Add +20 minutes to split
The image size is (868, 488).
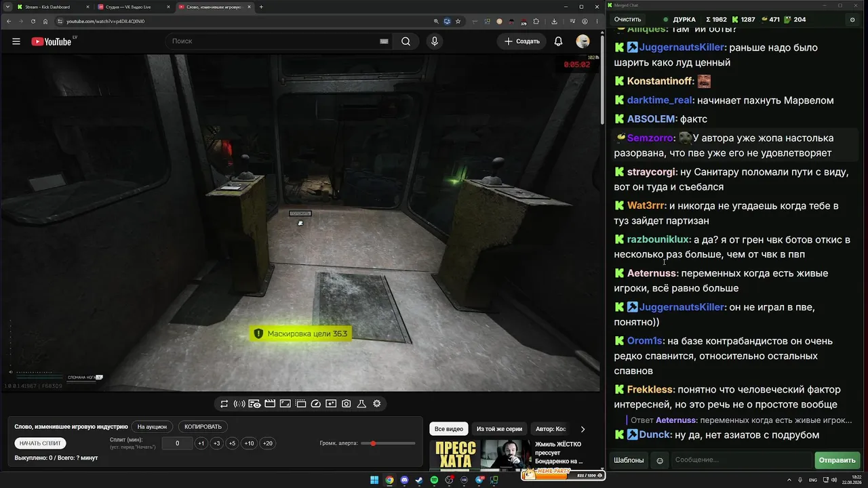[268, 443]
